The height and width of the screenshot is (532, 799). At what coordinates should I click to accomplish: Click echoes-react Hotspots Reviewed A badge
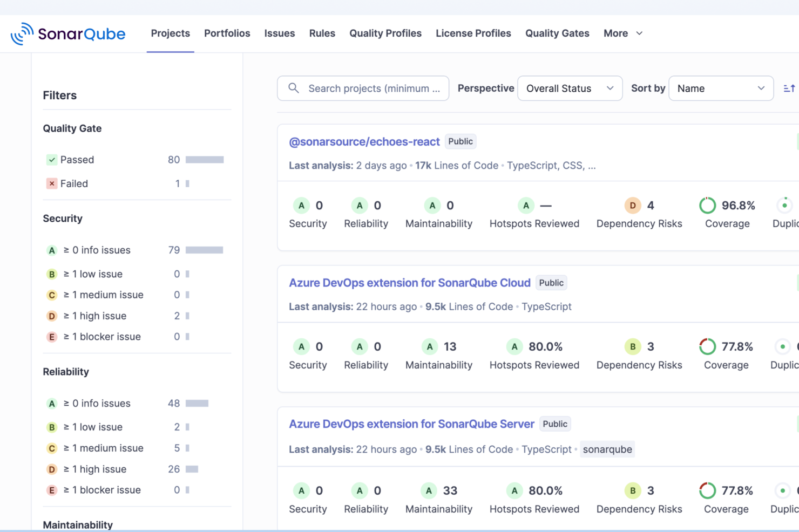point(526,206)
